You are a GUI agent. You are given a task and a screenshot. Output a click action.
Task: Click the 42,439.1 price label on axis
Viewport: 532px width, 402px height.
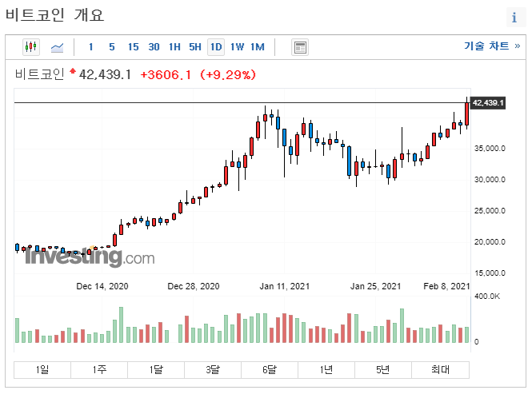(488, 103)
